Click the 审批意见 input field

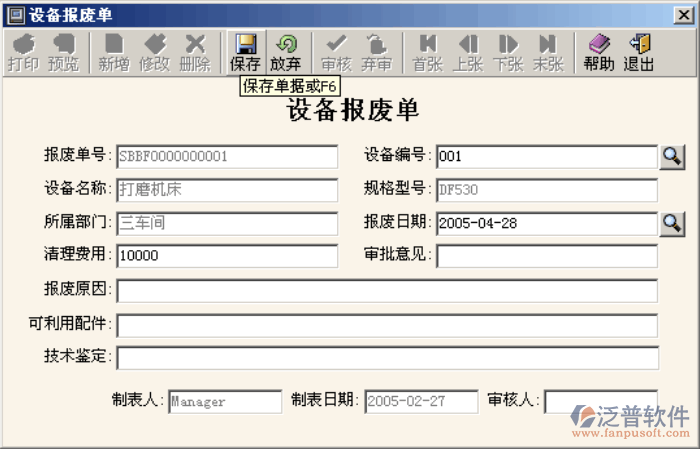tap(546, 256)
